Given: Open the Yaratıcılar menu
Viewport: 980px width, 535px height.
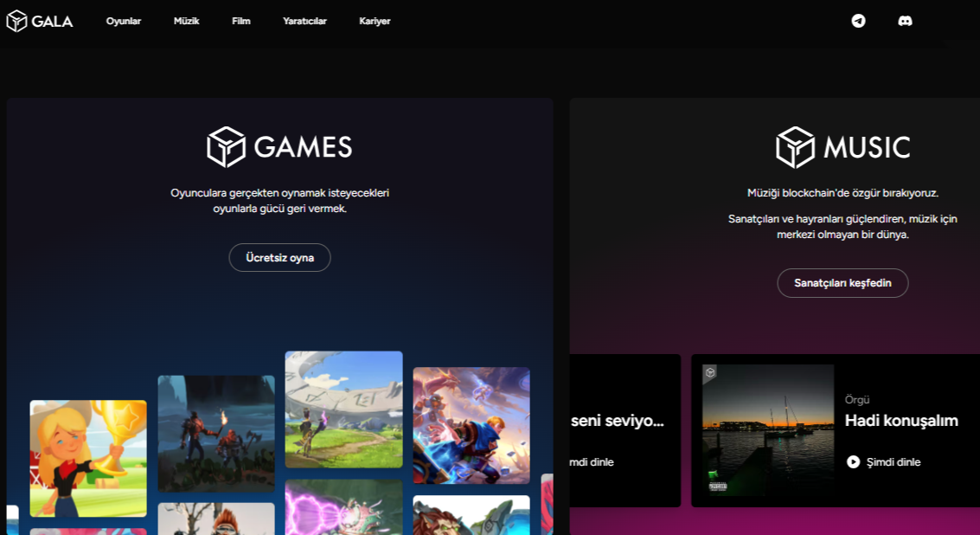Looking at the screenshot, I should point(305,22).
